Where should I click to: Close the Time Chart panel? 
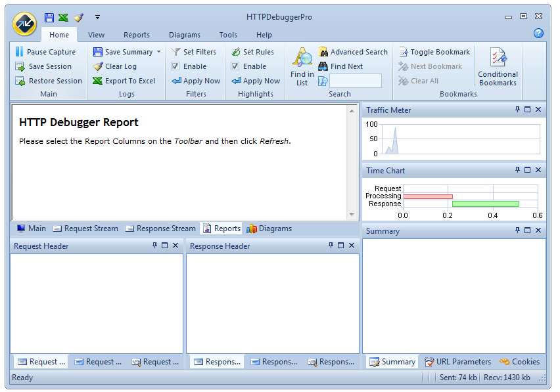[538, 170]
